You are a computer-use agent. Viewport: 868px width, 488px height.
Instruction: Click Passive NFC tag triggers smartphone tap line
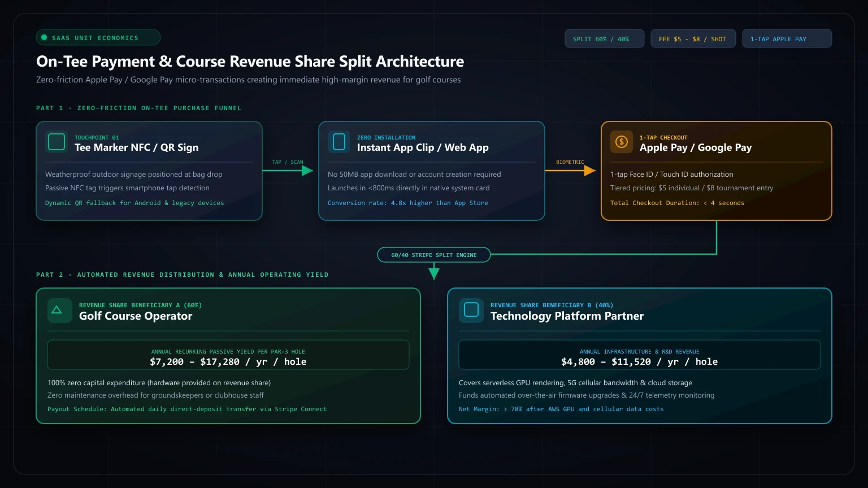tap(127, 188)
